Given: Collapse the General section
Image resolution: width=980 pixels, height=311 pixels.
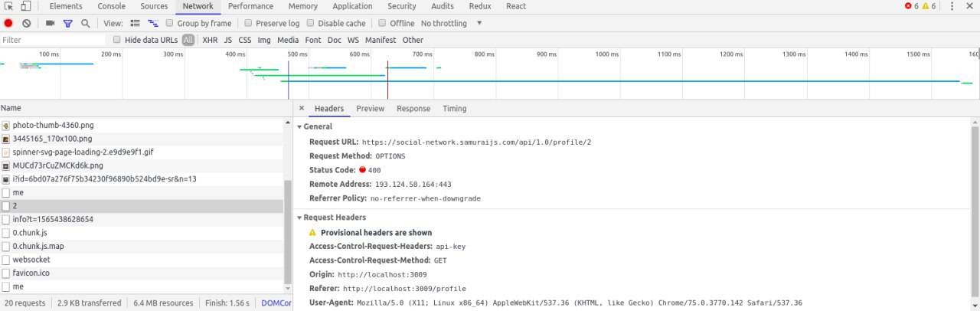Looking at the screenshot, I should 300,127.
